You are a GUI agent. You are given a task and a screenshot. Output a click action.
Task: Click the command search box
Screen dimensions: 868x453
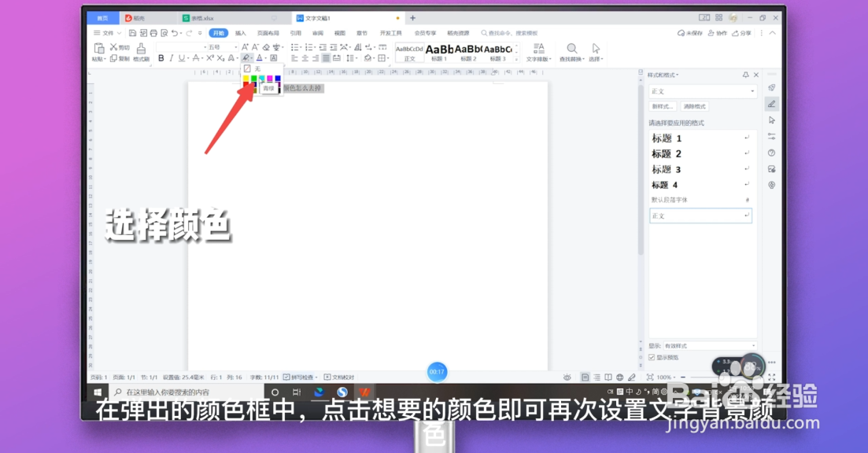[x=509, y=33]
